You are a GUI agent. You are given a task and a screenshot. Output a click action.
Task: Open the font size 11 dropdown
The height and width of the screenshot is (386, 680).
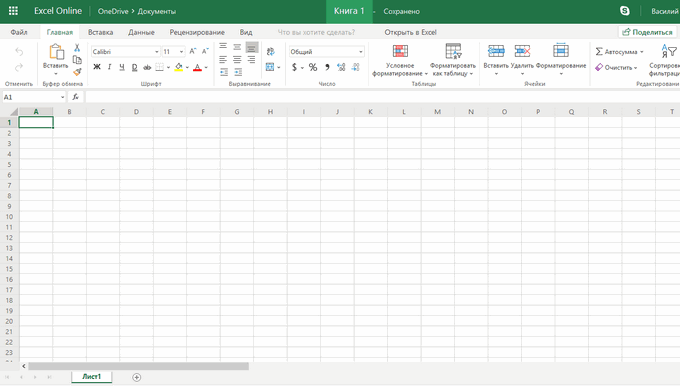(181, 52)
